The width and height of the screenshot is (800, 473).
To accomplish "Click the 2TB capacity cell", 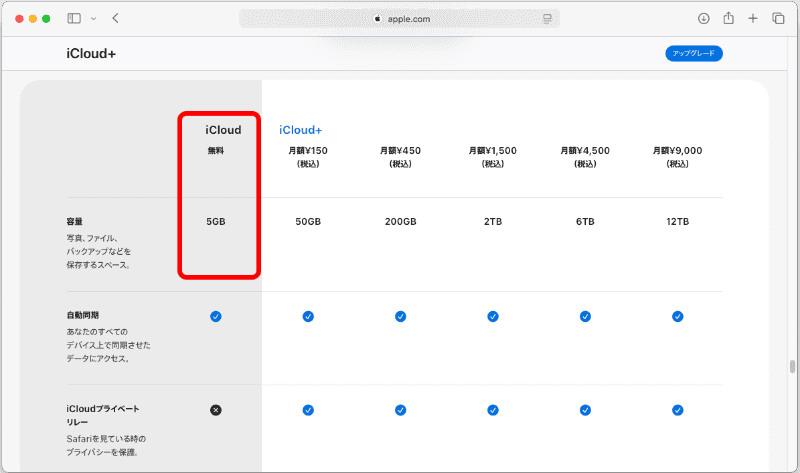I will tap(493, 221).
